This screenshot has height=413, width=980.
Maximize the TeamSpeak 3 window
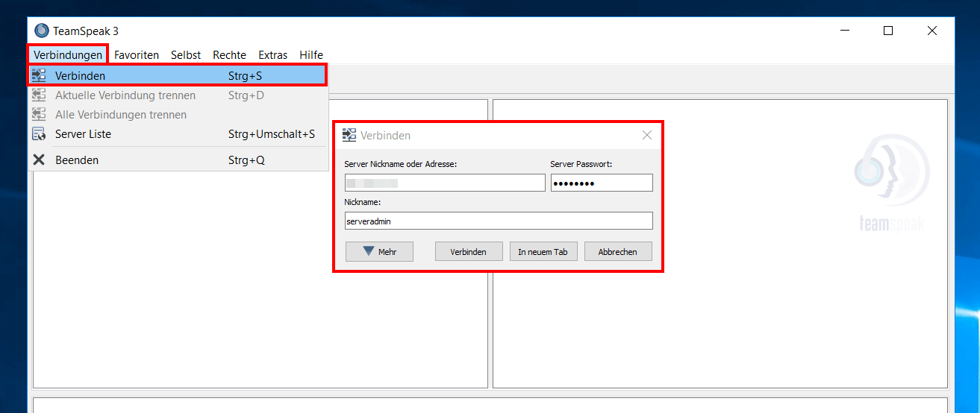click(888, 31)
